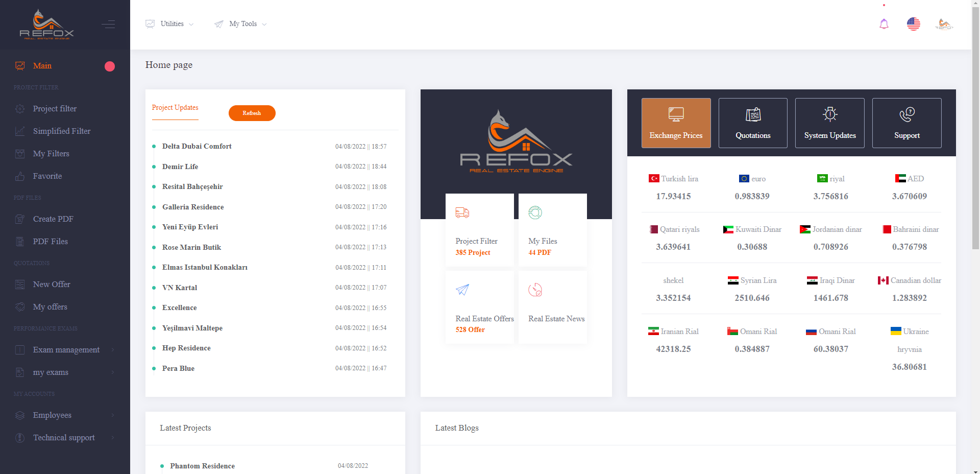Expand the Utilities menu
Viewport: 980px width, 474px height.
coord(170,23)
